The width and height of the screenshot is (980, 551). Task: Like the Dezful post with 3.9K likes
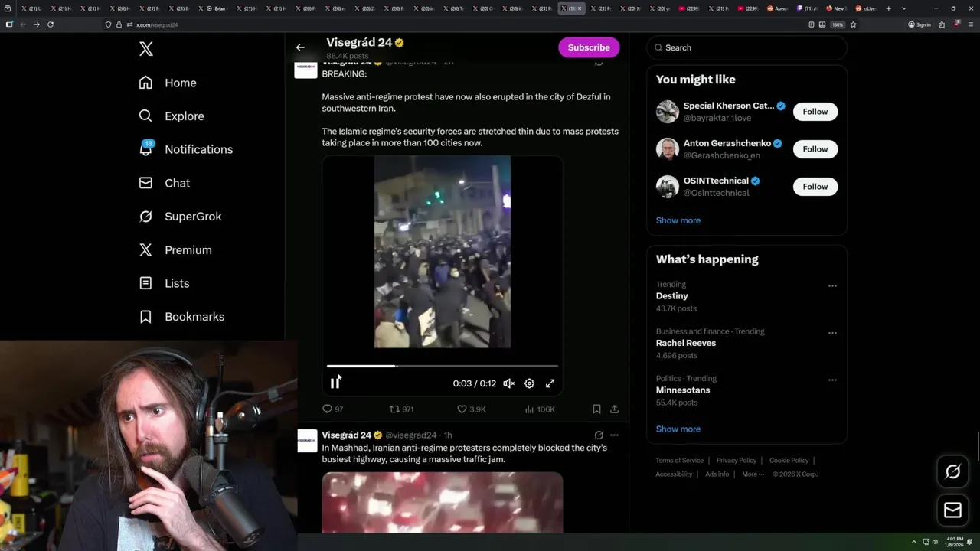(x=472, y=409)
